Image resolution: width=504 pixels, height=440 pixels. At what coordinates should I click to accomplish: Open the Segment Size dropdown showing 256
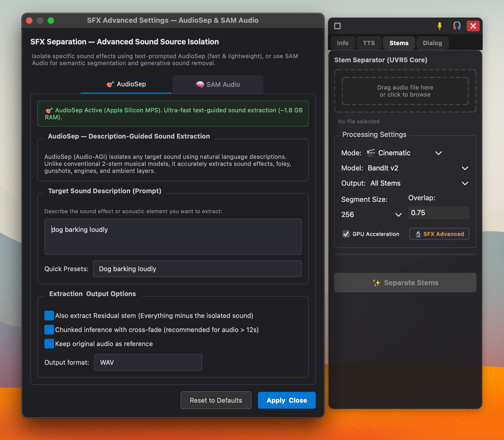click(x=372, y=215)
